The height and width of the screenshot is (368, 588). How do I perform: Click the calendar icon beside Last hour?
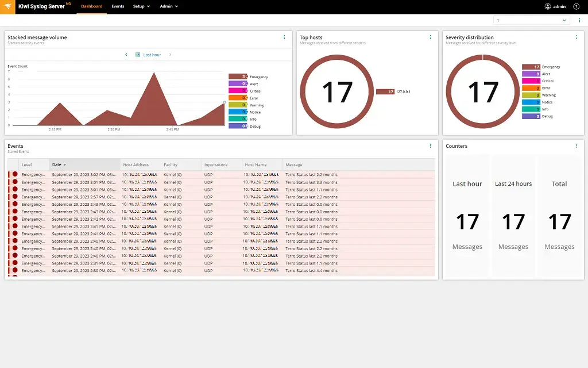tap(138, 55)
